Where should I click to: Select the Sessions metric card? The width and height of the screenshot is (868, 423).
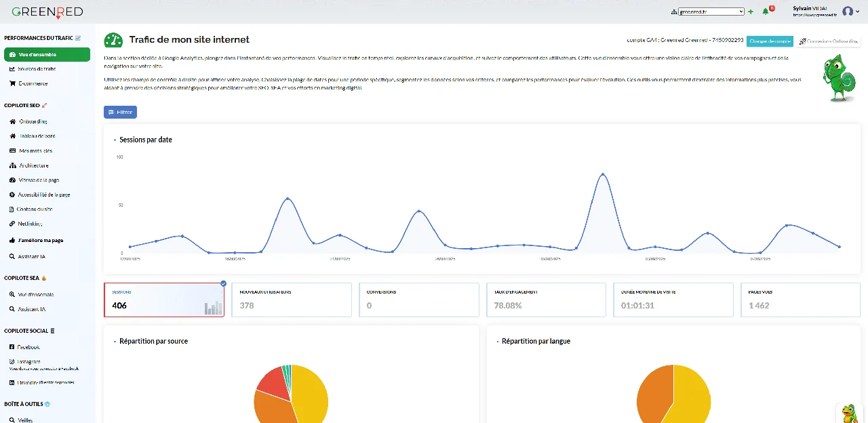163,300
